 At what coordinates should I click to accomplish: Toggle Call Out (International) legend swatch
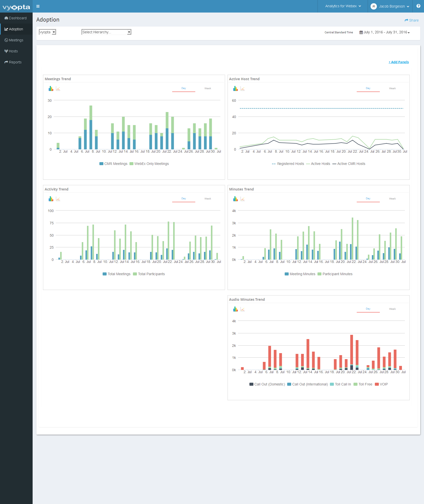click(x=289, y=384)
